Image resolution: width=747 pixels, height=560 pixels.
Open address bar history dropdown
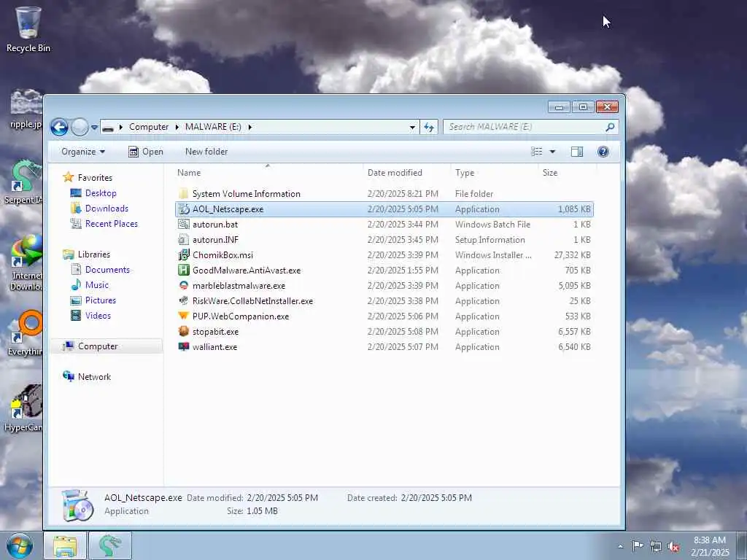point(412,127)
